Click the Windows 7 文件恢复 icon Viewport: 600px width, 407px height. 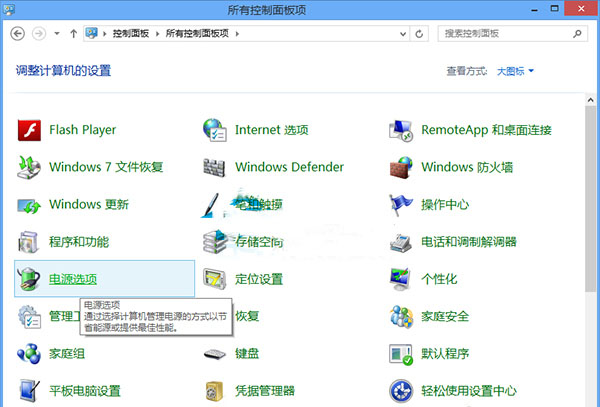(x=29, y=167)
